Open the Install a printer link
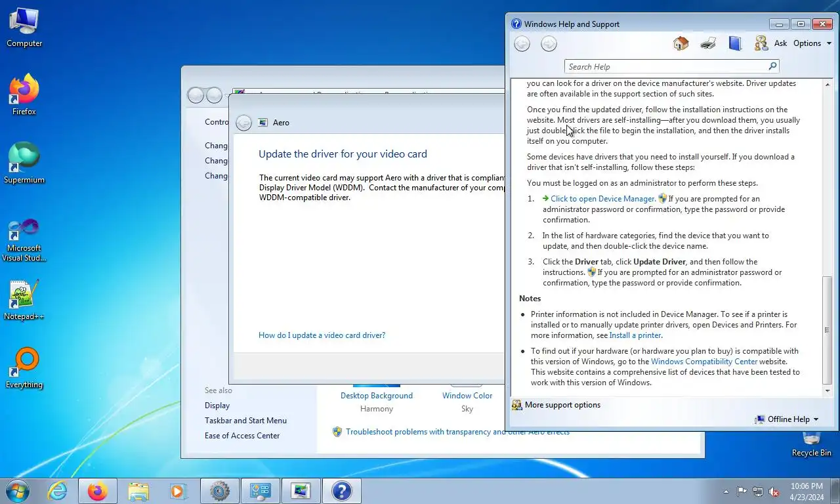The image size is (840, 504). [x=635, y=335]
